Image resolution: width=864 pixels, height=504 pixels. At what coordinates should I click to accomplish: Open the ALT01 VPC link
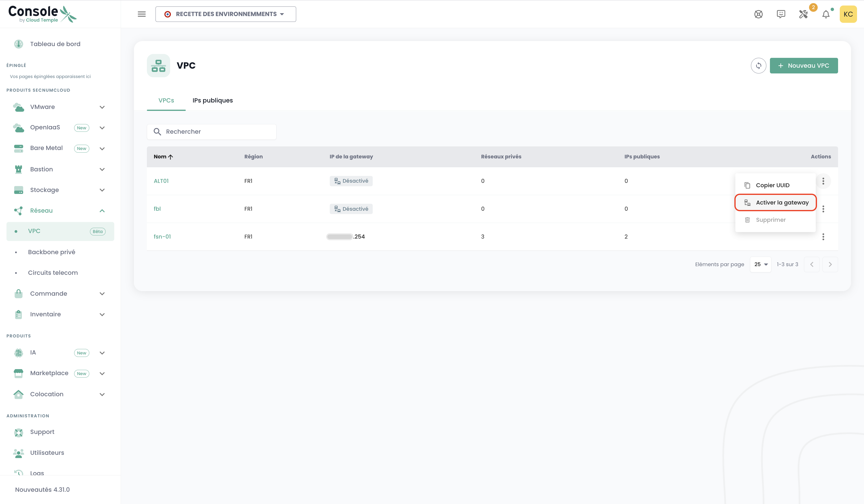click(x=161, y=181)
